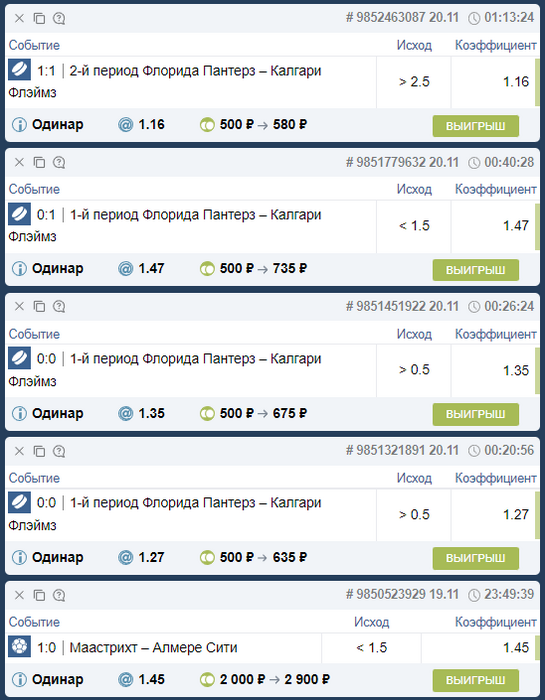Image resolution: width=545 pixels, height=700 pixels.
Task: Select odds cell 1.47 in second bet
Action: 493,226
